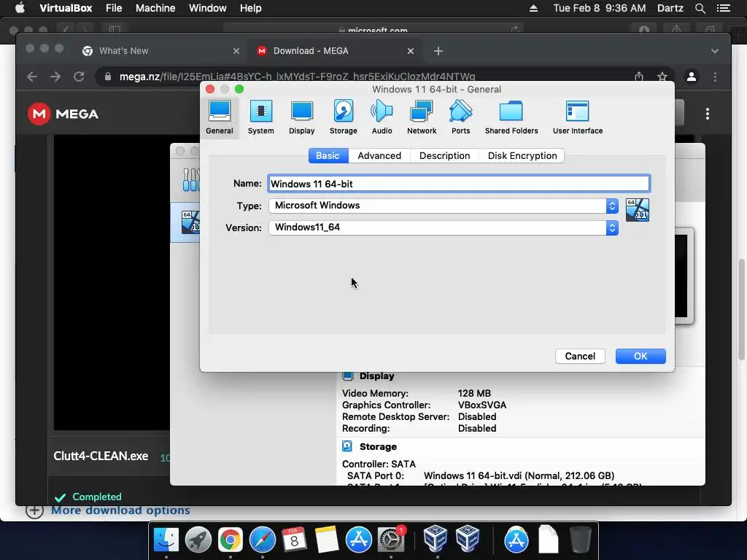Image resolution: width=747 pixels, height=560 pixels.
Task: Open Launchpad from the dock
Action: coord(198,540)
